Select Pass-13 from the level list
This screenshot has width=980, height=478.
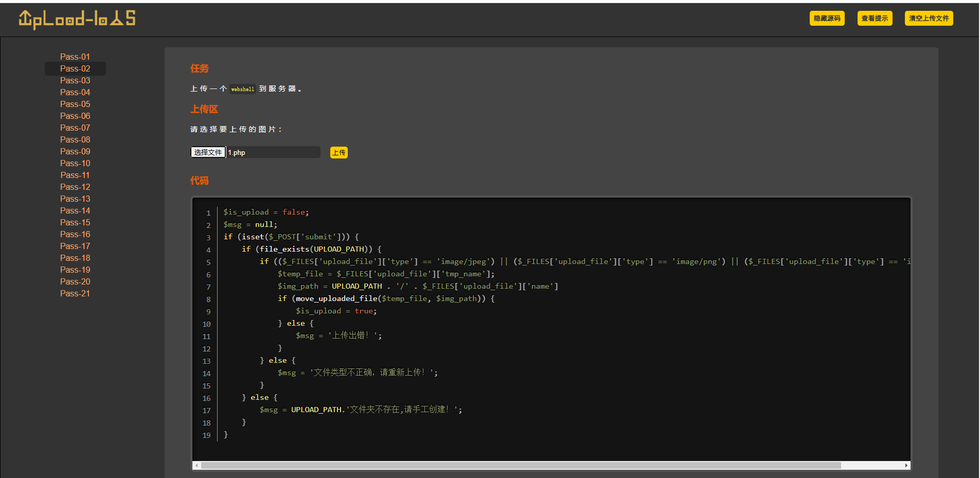click(75, 199)
